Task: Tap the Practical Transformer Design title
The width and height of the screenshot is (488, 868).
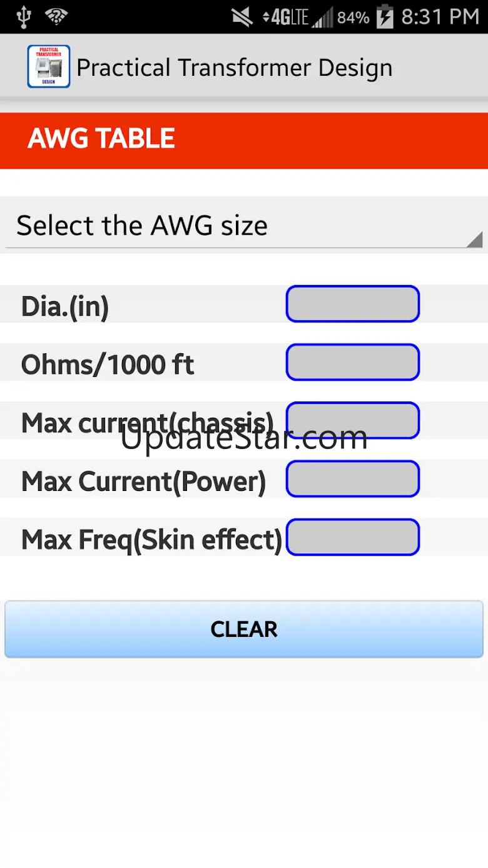Action: point(235,68)
